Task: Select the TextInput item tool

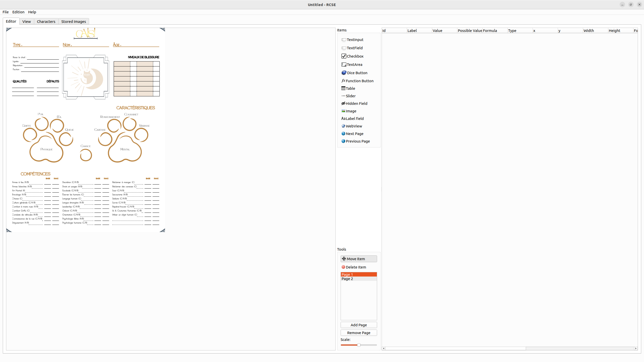Action: click(x=355, y=39)
